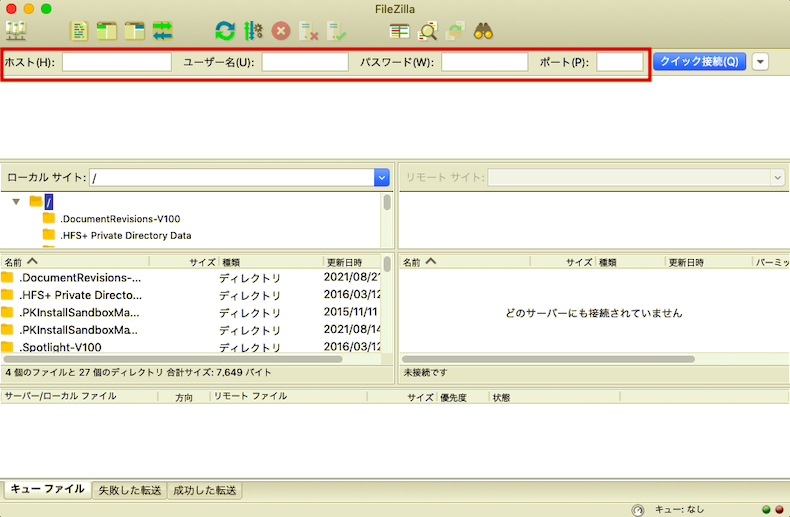Switch to the 成功した転送 tab
Screen dimensions: 790x517
point(205,490)
